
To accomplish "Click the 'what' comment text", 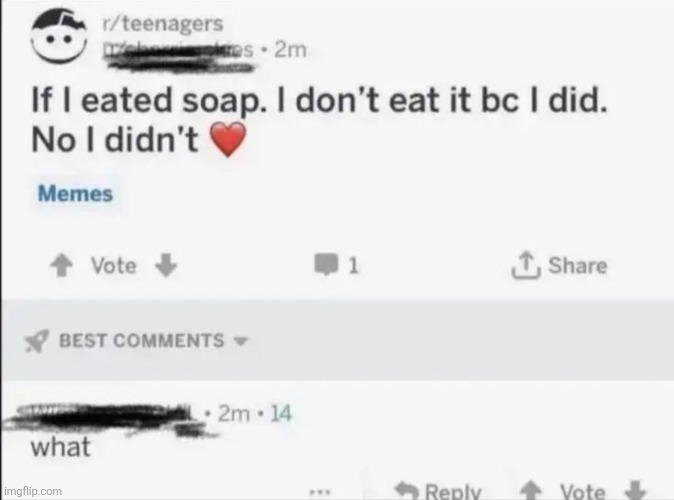I will (x=61, y=446).
